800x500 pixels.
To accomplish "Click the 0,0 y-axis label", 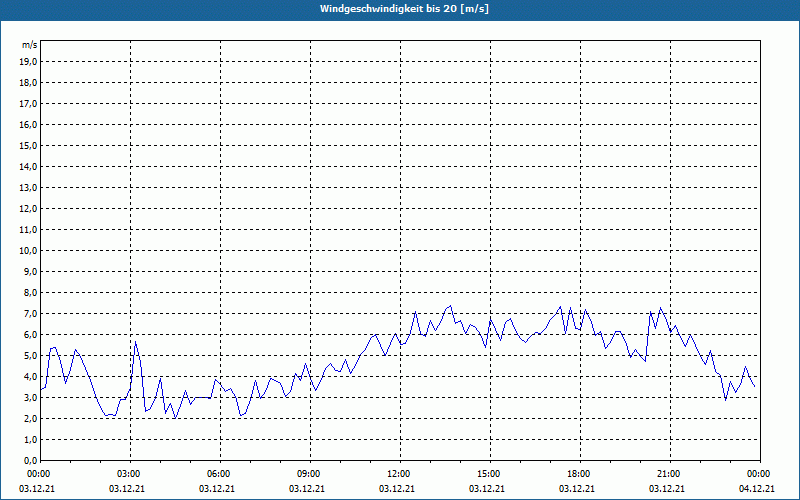I will 30,461.
